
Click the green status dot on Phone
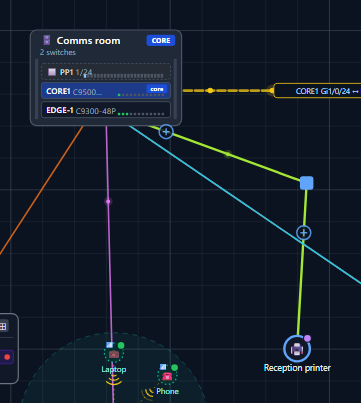174,367
